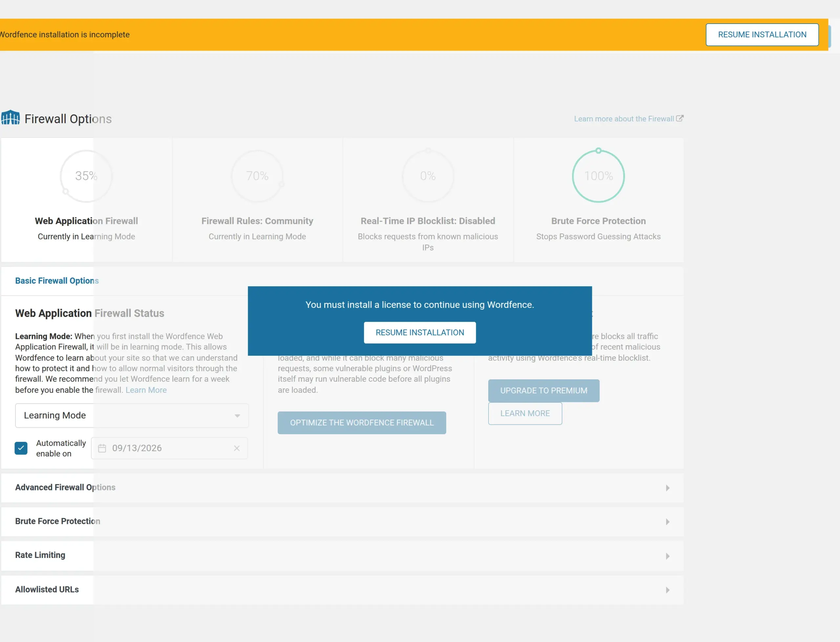Expand the Brute Force Protection section
840x642 pixels.
point(342,522)
